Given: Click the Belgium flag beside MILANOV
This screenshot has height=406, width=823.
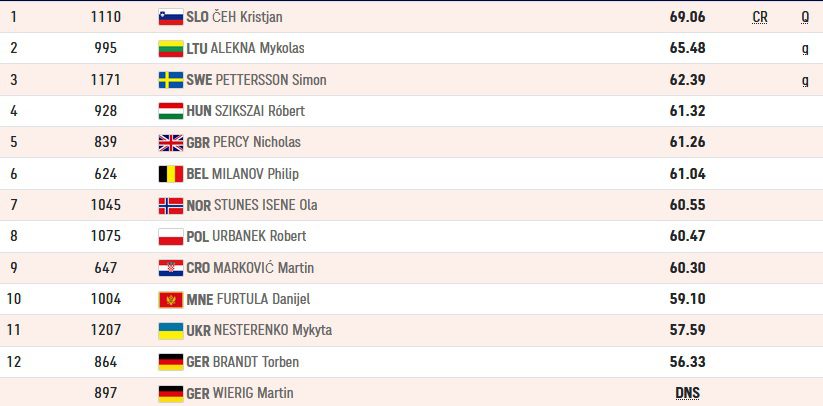Looking at the screenshot, I should [171, 174].
